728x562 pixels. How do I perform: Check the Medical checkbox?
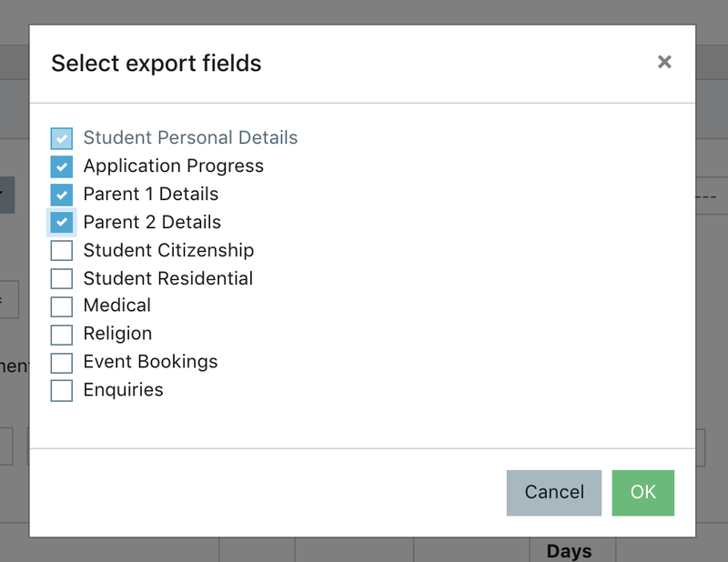[61, 306]
